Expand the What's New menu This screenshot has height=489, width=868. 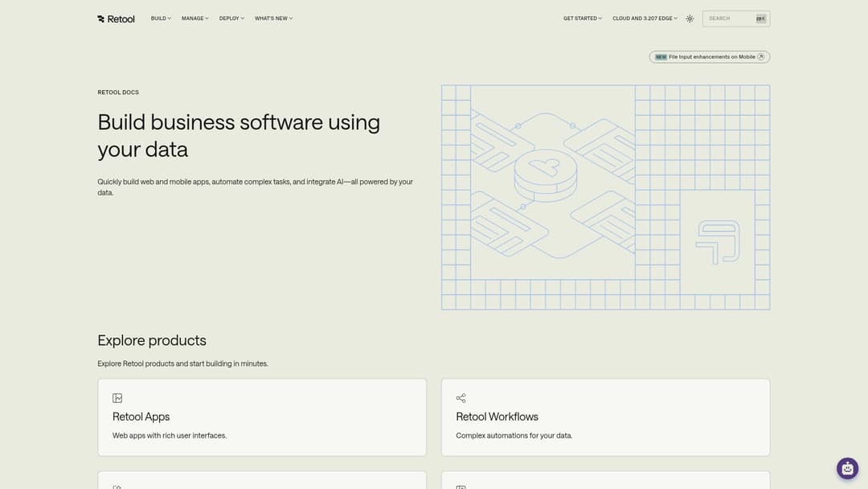pos(273,18)
